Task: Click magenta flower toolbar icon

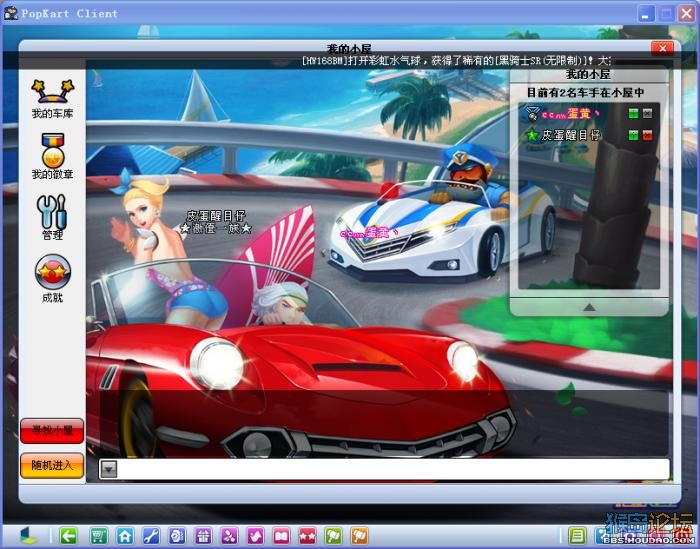Action: pyautogui.click(x=229, y=535)
